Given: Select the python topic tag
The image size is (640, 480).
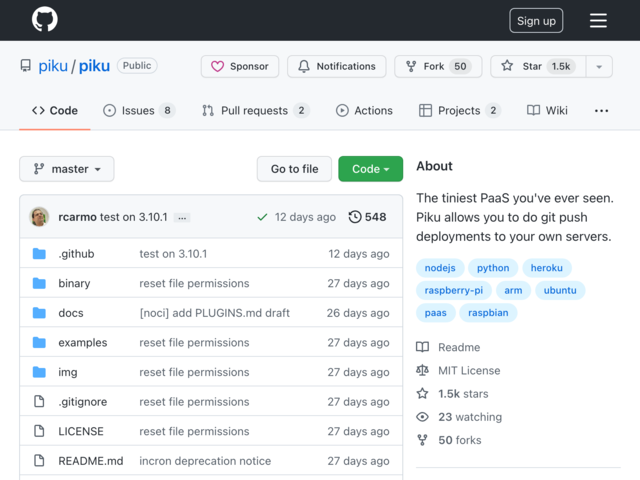Looking at the screenshot, I should point(493,268).
